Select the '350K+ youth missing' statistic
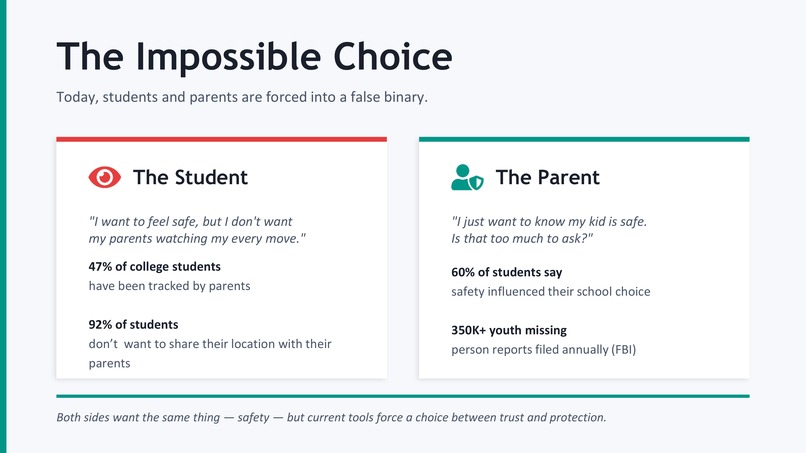This screenshot has height=453, width=806. [x=509, y=330]
